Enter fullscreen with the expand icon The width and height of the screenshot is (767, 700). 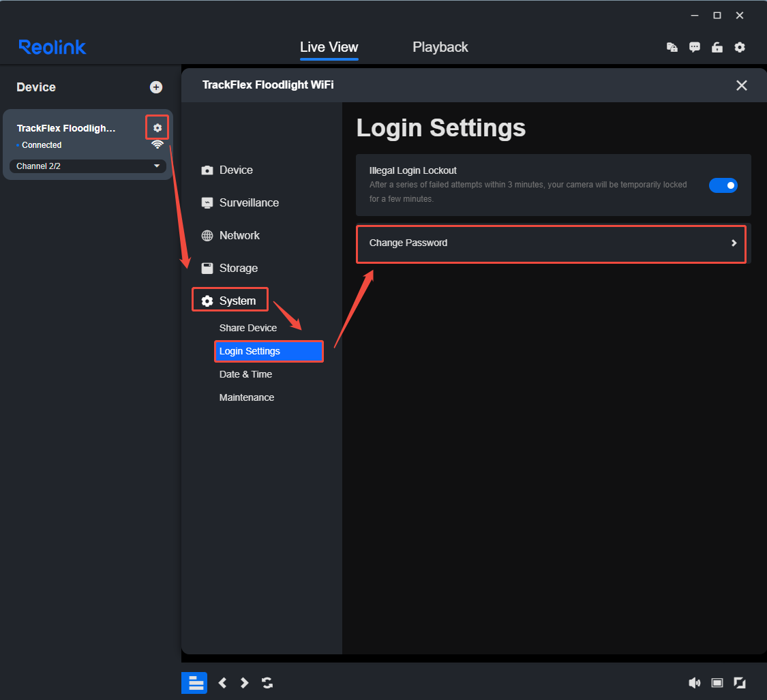(740, 683)
